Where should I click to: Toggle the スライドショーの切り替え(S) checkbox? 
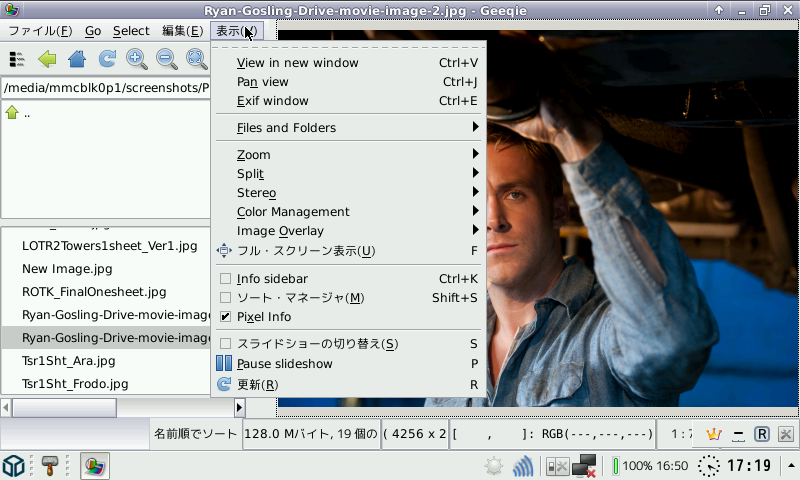click(x=225, y=344)
